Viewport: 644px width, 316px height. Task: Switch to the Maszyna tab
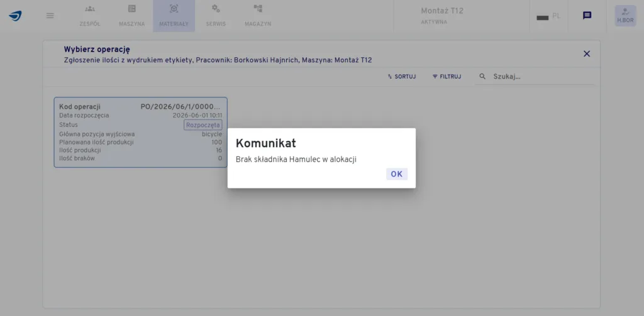coord(132,16)
